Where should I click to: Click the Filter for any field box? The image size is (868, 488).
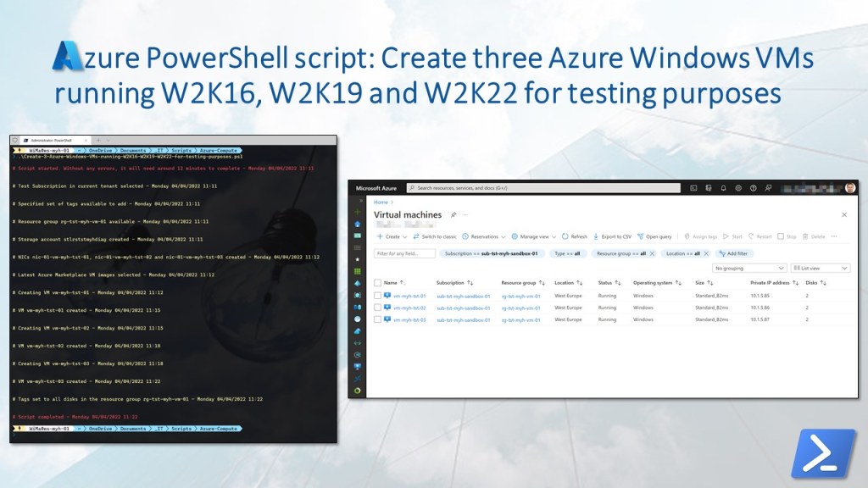point(404,253)
